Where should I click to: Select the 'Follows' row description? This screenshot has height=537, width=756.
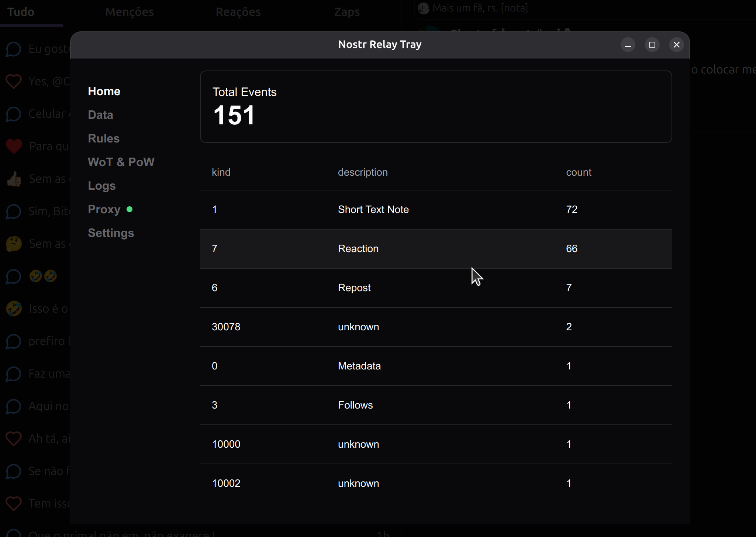pos(355,405)
